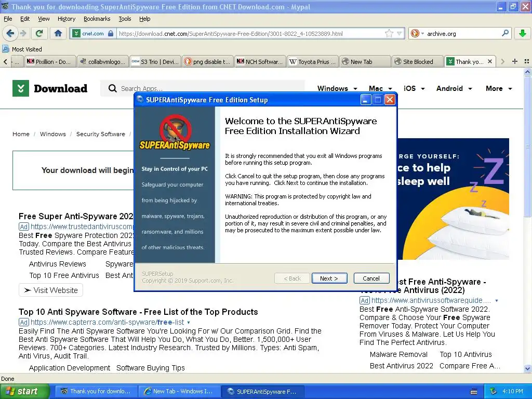Viewport: 532px width, 399px height.
Task: Switch to the Site Blocked tab
Action: (418, 61)
